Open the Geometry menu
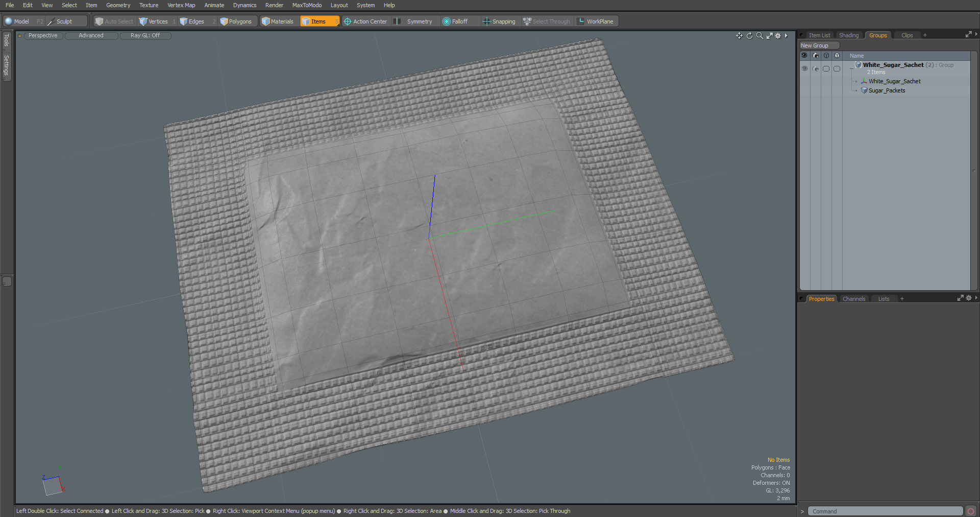Image resolution: width=980 pixels, height=517 pixels. [118, 5]
